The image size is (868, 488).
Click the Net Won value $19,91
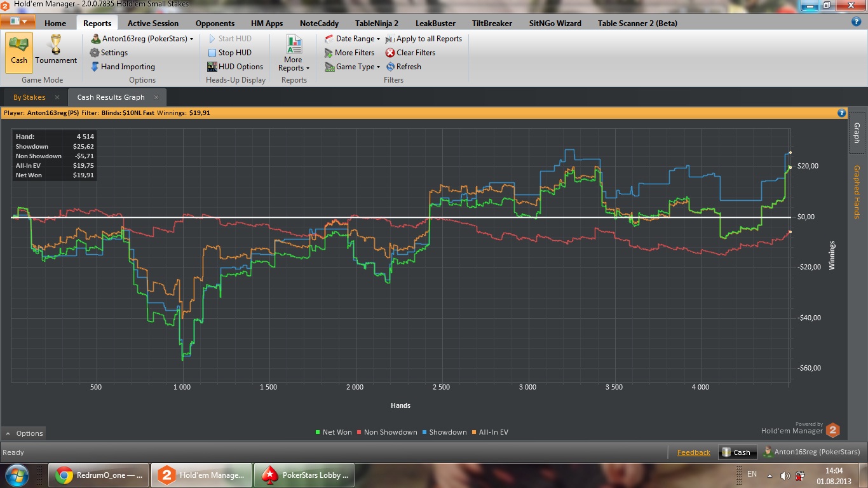click(x=83, y=175)
